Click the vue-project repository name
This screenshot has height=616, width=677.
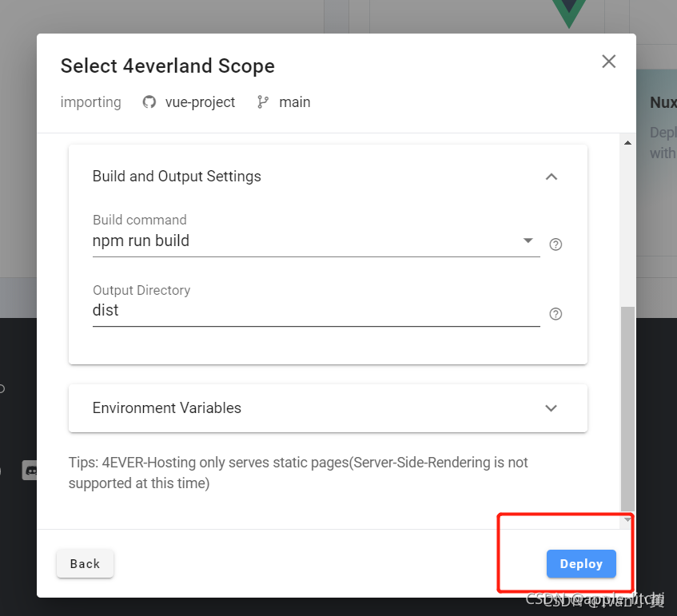point(200,102)
